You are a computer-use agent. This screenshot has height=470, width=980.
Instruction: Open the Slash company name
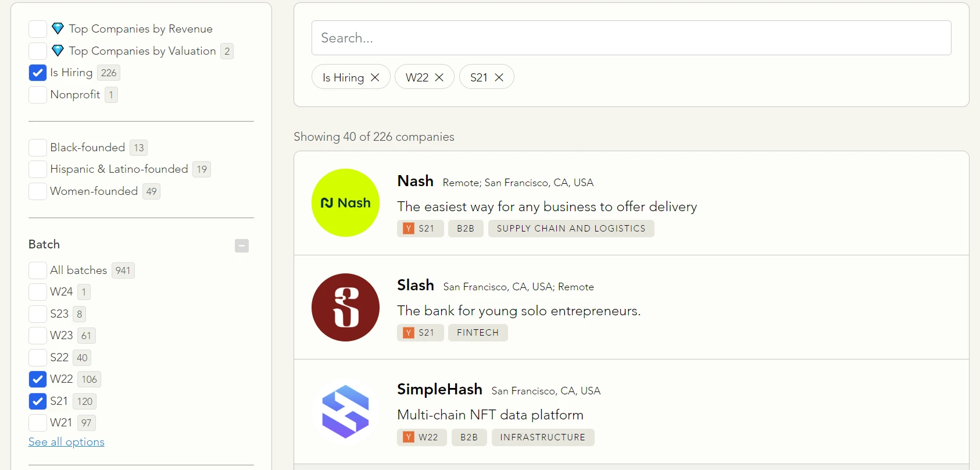tap(416, 285)
